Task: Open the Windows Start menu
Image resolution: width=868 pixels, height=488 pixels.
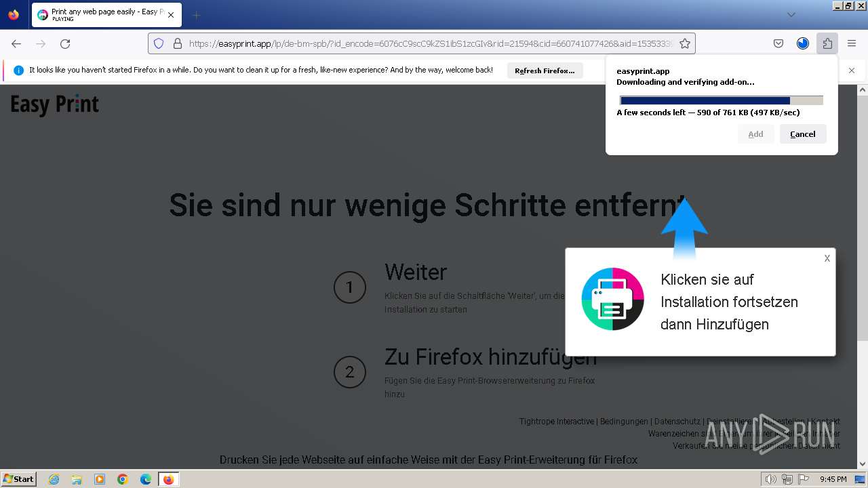Action: coord(18,479)
